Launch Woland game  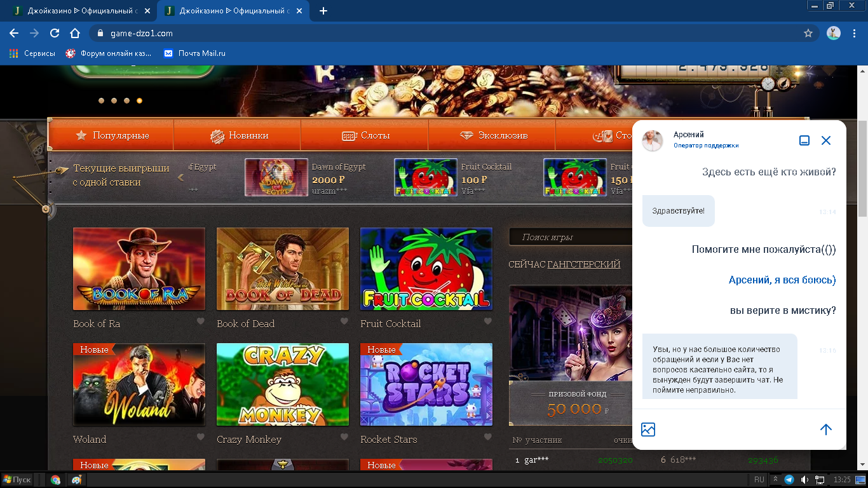click(139, 384)
